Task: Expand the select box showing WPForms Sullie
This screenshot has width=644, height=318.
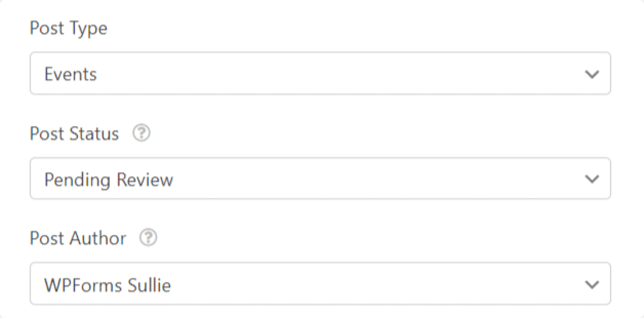Action: pyautogui.click(x=320, y=284)
